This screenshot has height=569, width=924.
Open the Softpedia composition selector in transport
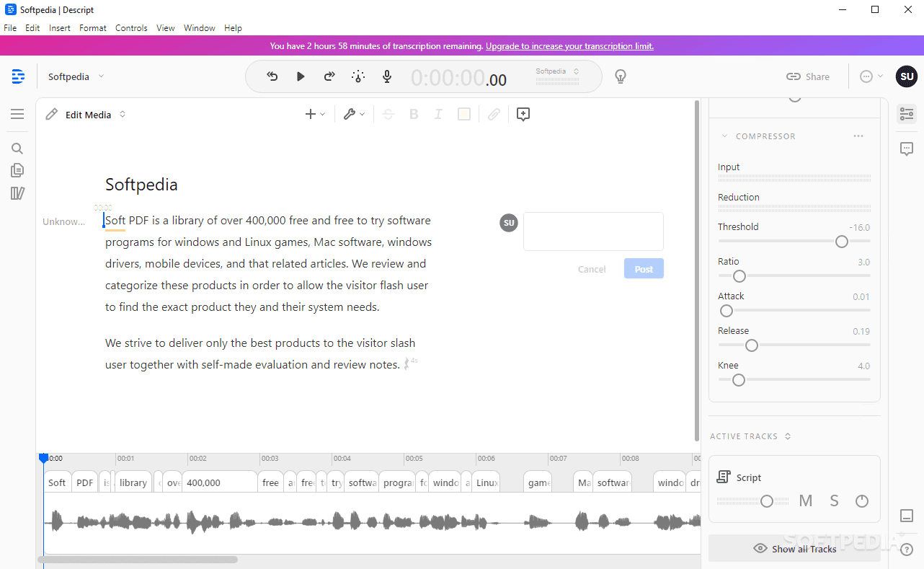tap(557, 71)
